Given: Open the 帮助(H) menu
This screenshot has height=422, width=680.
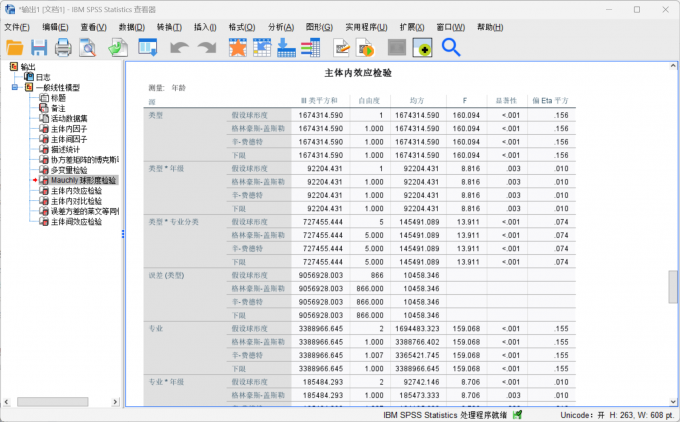Looking at the screenshot, I should pyautogui.click(x=490, y=27).
